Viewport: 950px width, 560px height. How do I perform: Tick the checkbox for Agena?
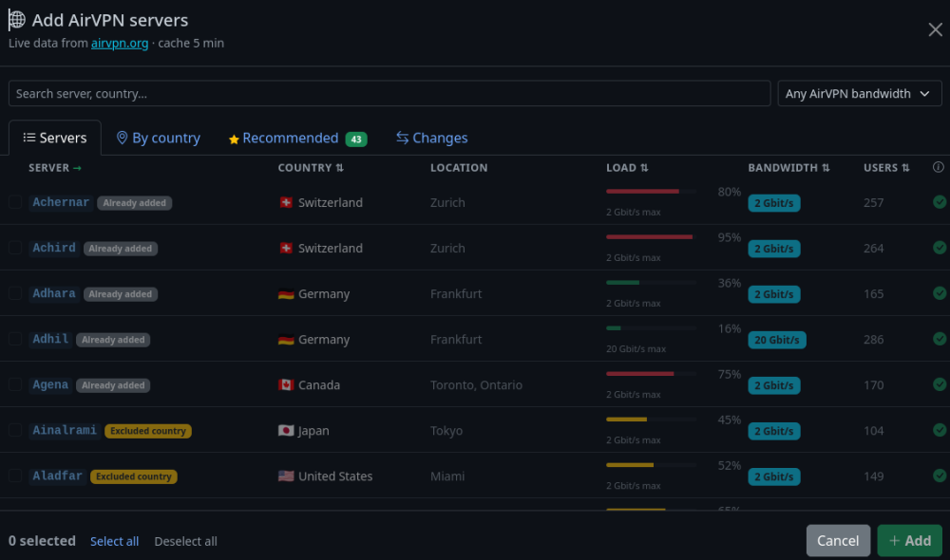[x=15, y=384]
